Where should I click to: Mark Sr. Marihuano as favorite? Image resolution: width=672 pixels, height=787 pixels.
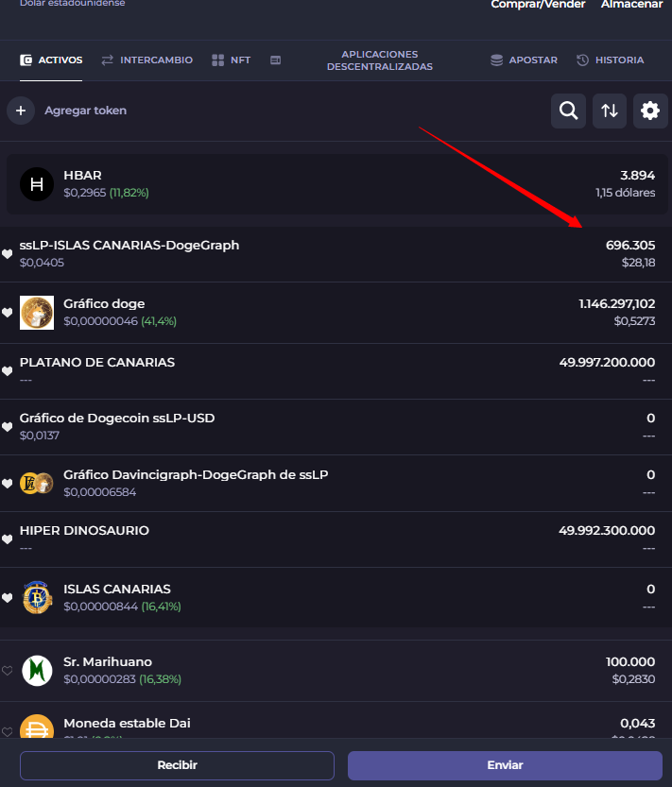(7, 671)
